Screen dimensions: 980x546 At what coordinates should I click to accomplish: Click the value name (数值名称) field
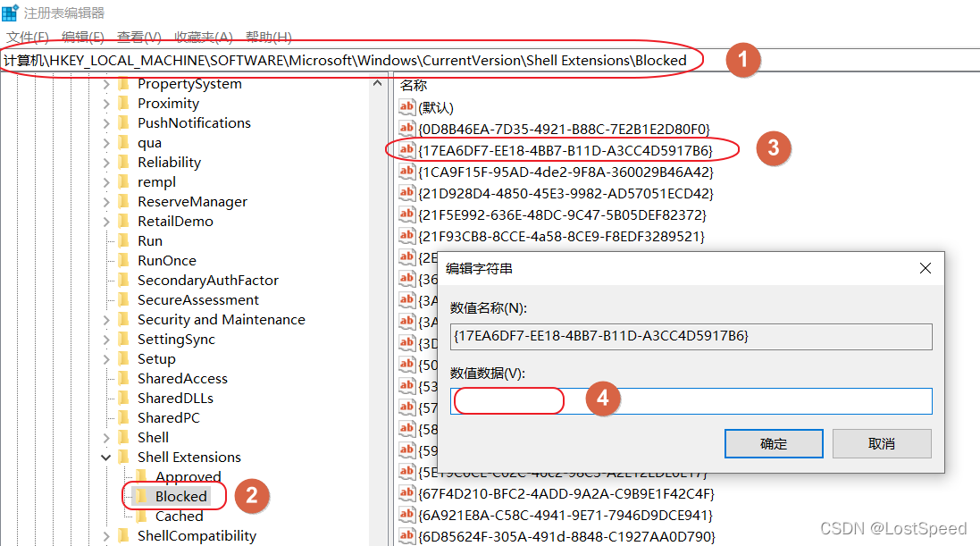[x=691, y=337]
